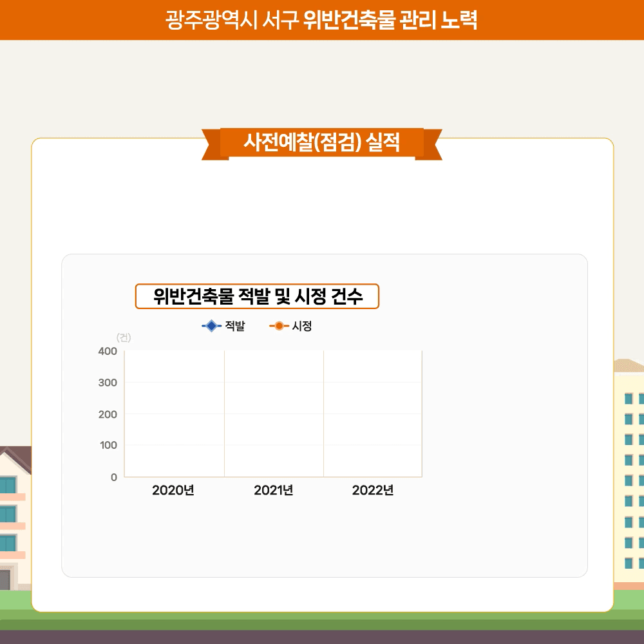Click the page header 광주광역시 서구 위반건축물 관리 노력
The image size is (644, 644).
(321, 20)
